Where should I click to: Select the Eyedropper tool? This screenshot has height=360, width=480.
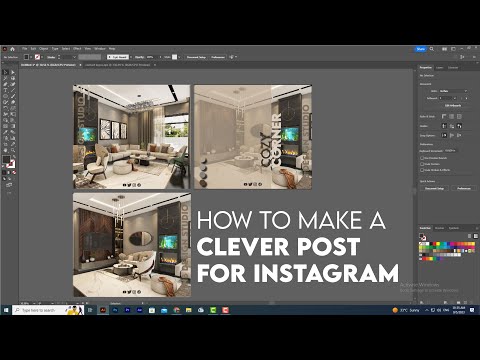click(x=5, y=132)
